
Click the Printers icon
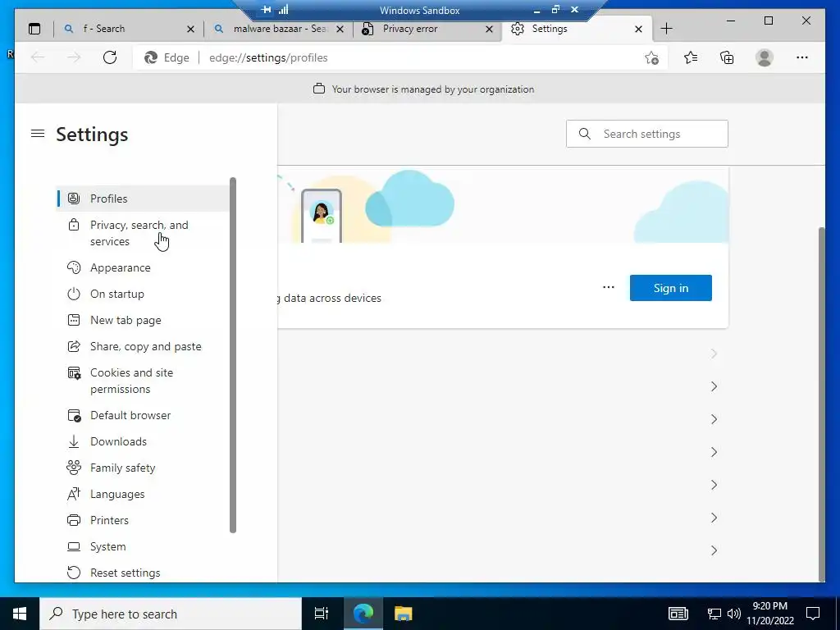(74, 520)
